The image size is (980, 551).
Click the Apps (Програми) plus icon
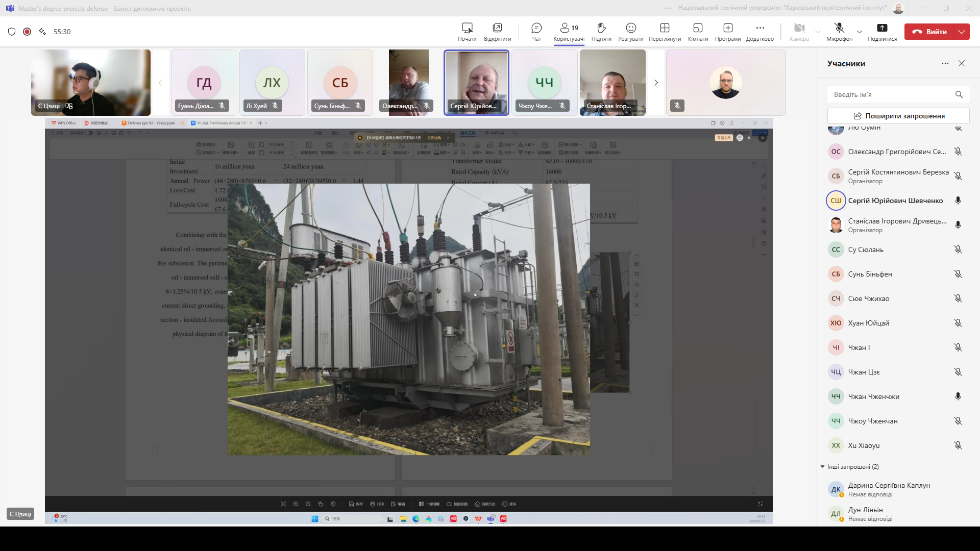tap(728, 28)
